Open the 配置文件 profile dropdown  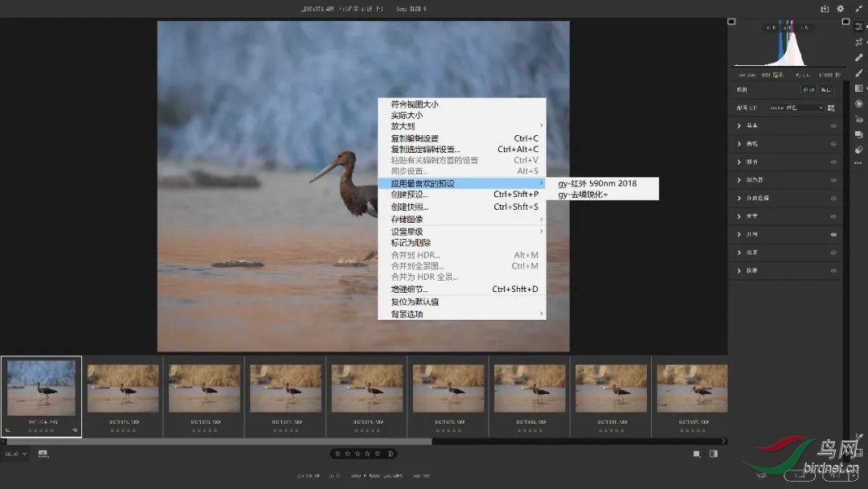795,107
